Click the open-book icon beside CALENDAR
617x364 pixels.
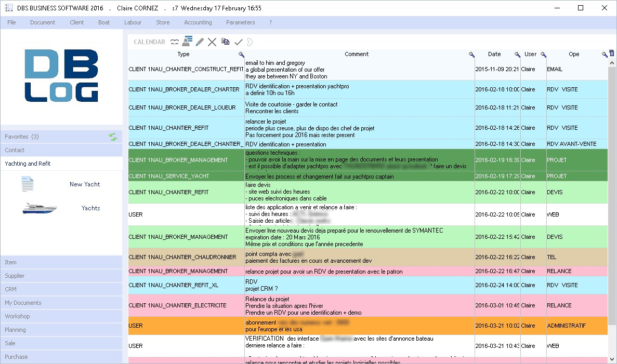174,42
